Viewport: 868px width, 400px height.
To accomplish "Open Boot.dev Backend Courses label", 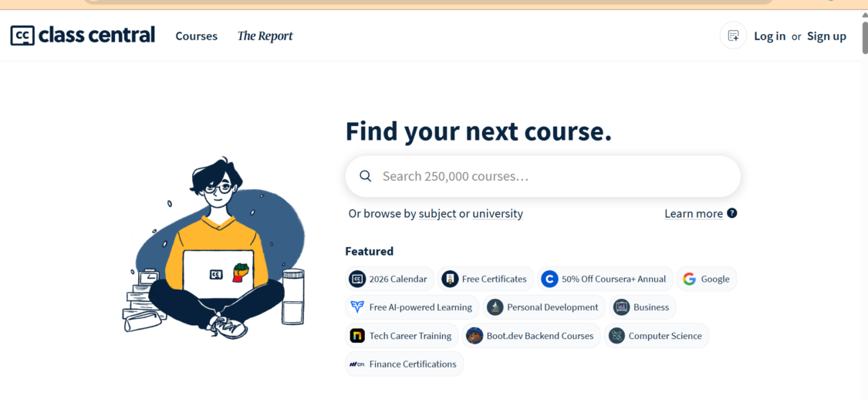I will [540, 336].
